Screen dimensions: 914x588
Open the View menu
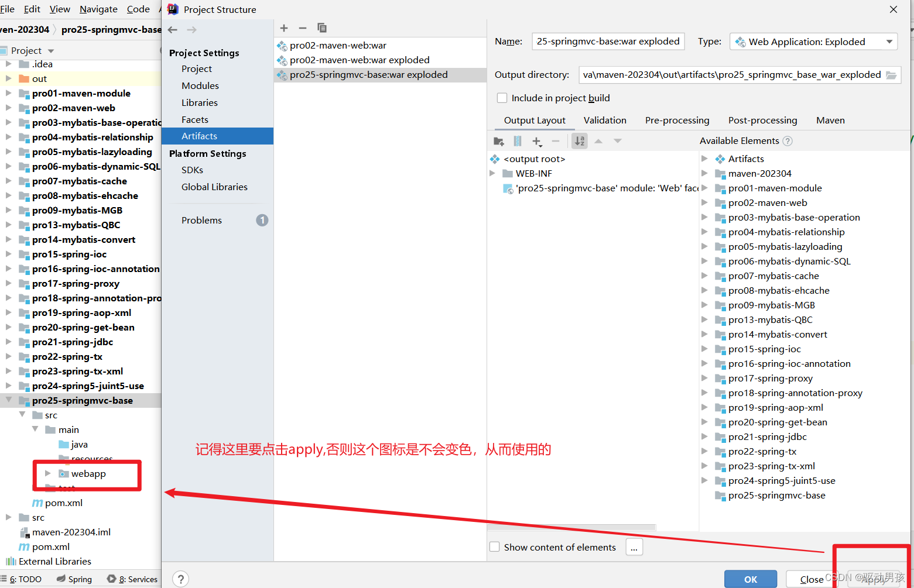tap(60, 9)
